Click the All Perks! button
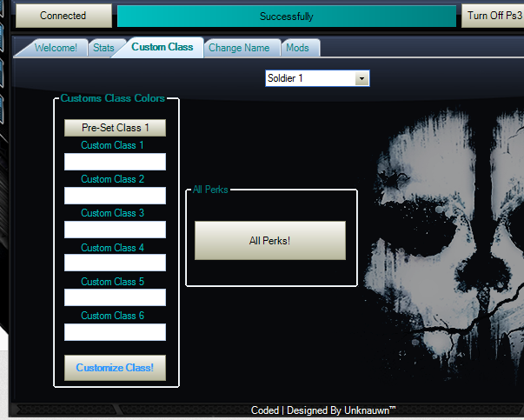This screenshot has height=420, width=524. point(270,240)
